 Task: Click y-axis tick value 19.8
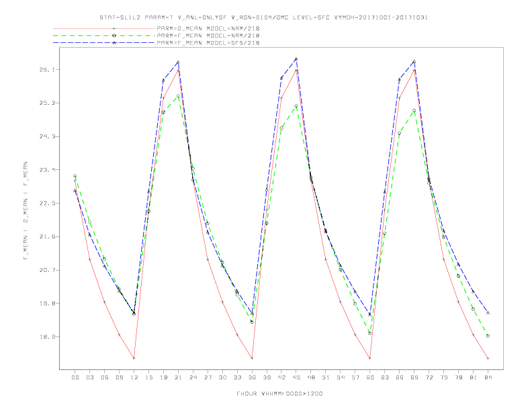coord(46,304)
